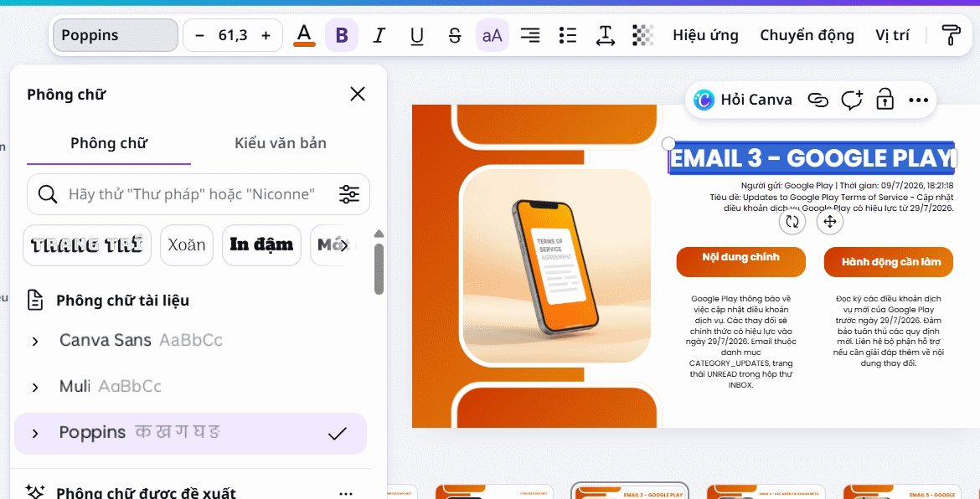This screenshot has height=499, width=980.
Task: Select the Hành động cần làm orange label
Action: tap(889, 262)
